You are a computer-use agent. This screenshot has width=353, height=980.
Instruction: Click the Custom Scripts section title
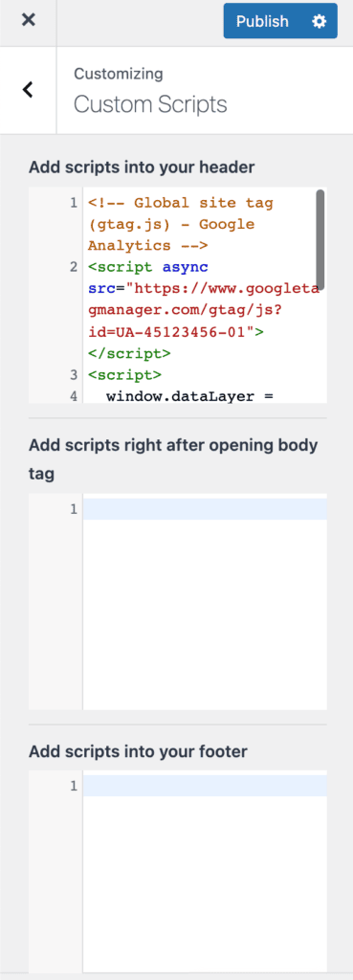[150, 104]
